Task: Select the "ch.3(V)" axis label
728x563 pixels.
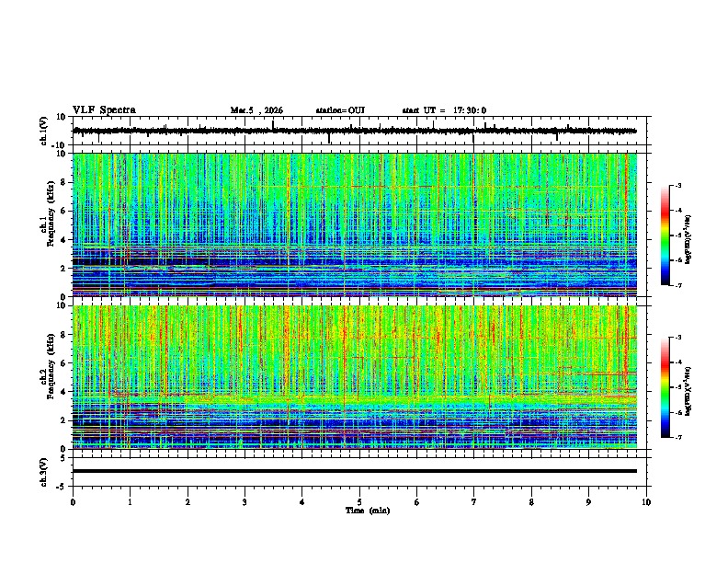Action: coord(44,472)
